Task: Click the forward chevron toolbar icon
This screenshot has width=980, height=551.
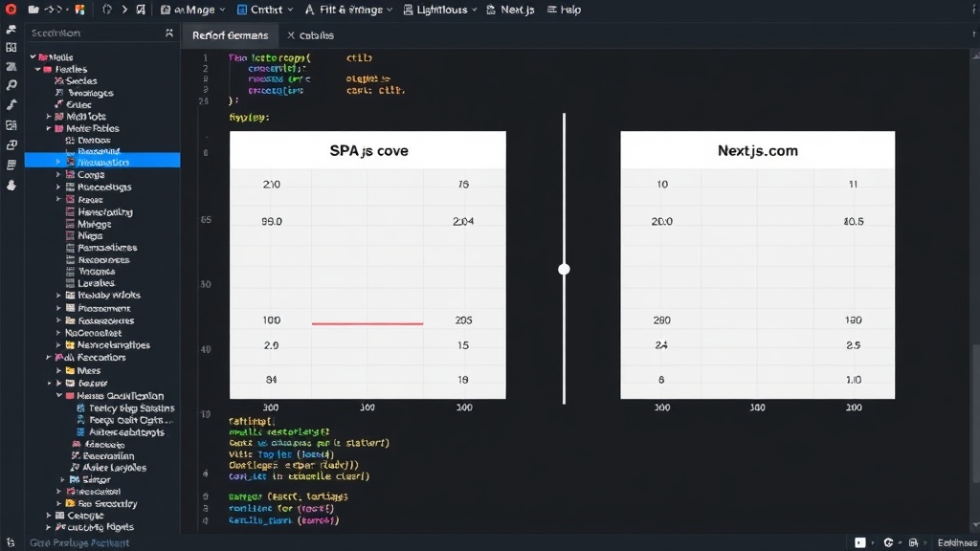Action: pos(124,10)
